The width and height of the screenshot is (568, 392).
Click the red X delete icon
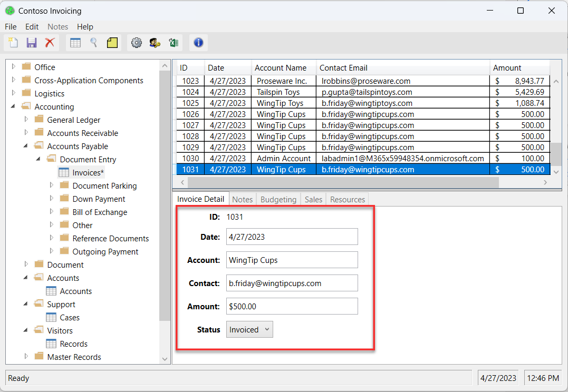50,43
